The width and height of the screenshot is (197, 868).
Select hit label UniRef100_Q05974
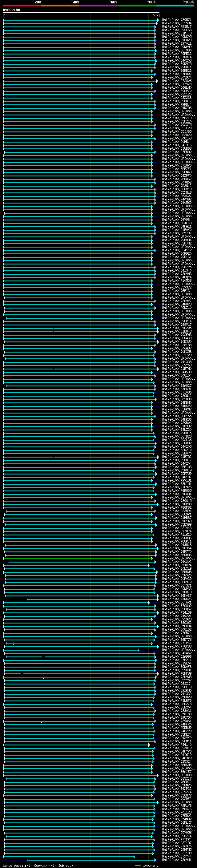click(x=176, y=78)
